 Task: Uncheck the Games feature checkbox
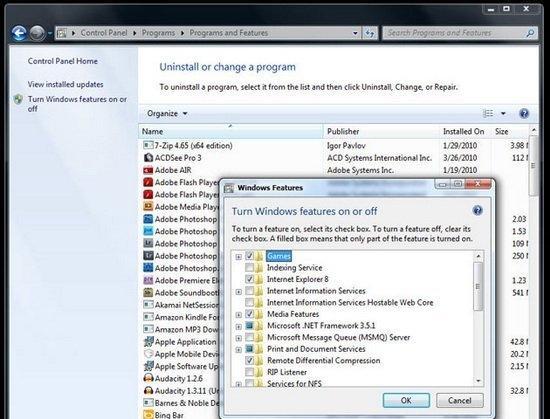(249, 256)
